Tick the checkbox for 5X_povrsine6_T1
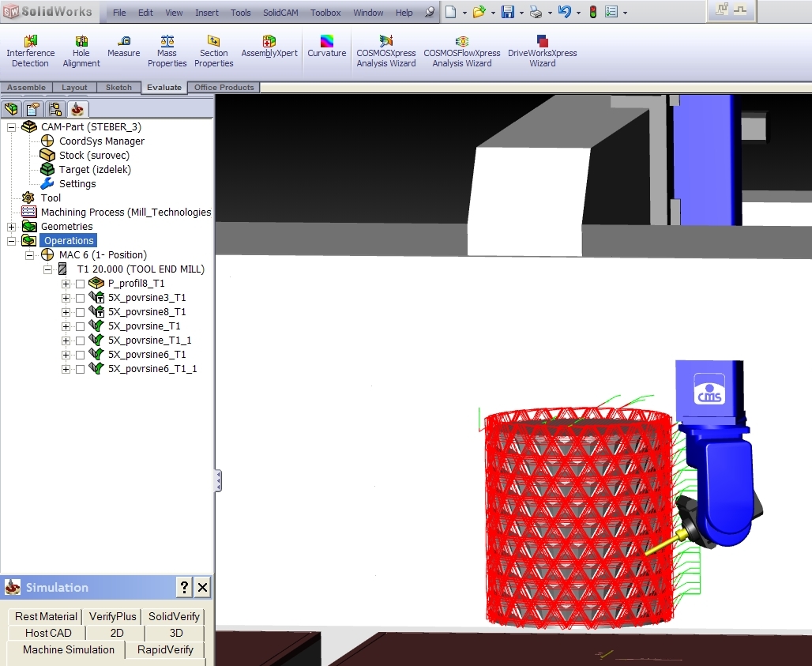 coord(81,355)
